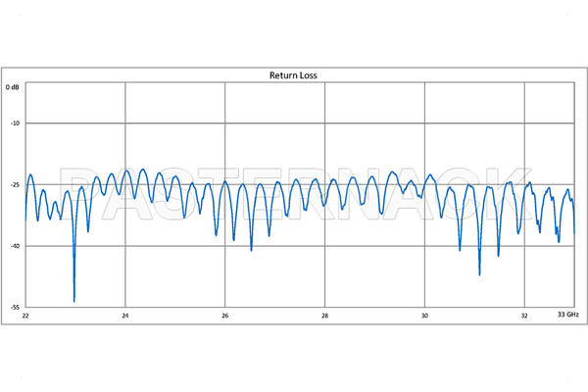This screenshot has height=392, width=588.
Task: Click the -40 y-axis label
Action: pyautogui.click(x=14, y=246)
